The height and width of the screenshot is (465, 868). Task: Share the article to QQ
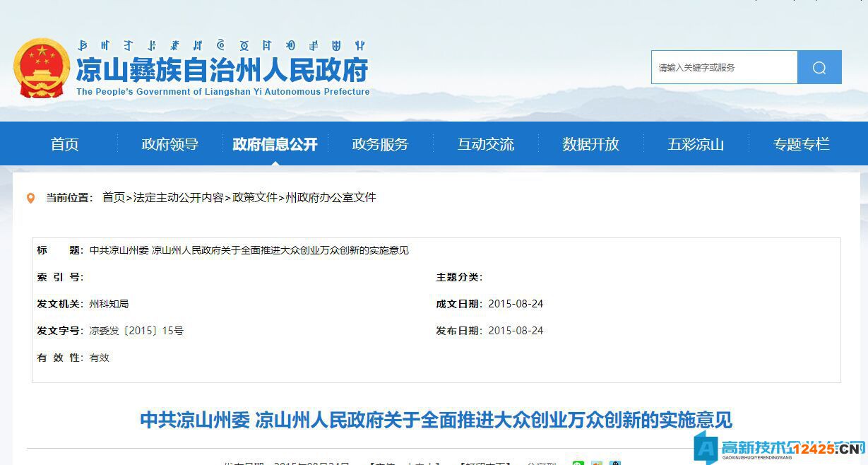point(615,464)
